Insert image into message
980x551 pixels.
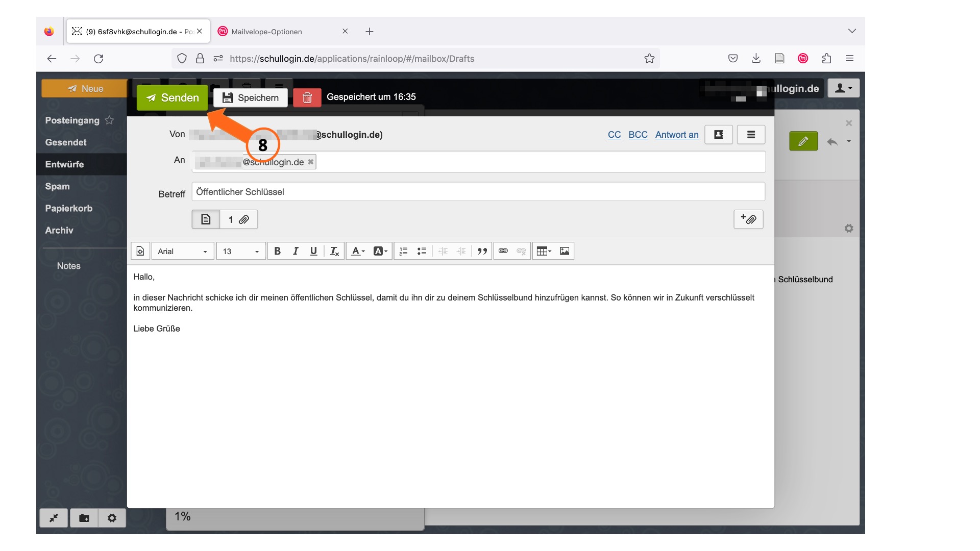565,251
